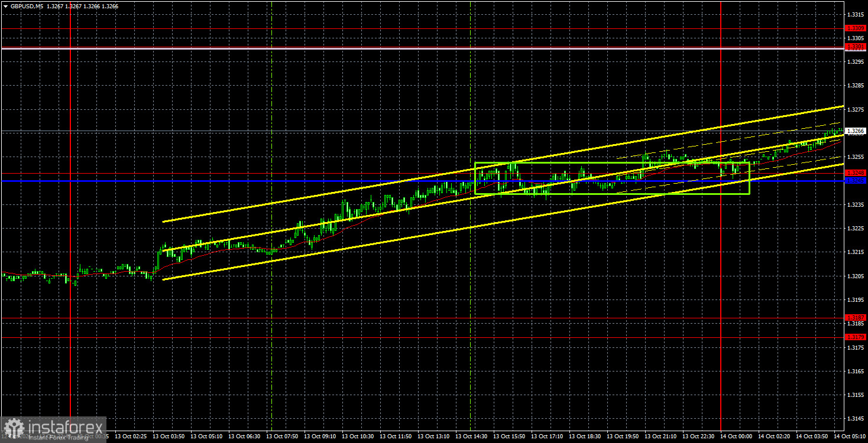Image resolution: width=868 pixels, height=443 pixels.
Task: Click the 1.3165 price axis value
Action: tap(856, 371)
